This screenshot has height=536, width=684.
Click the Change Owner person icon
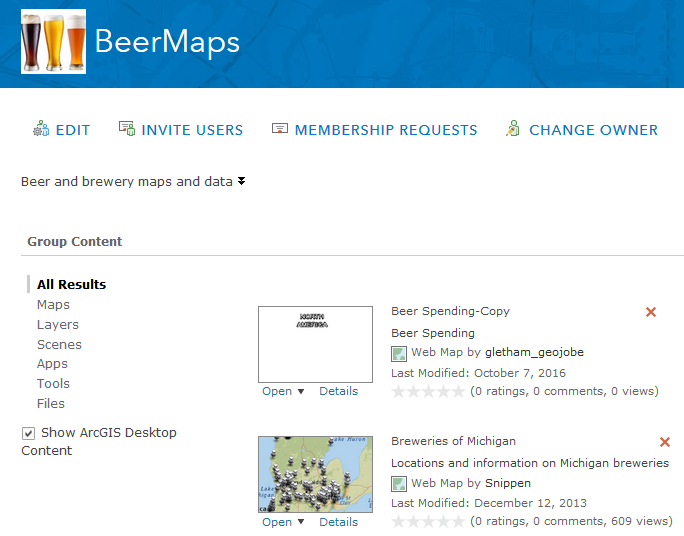[513, 129]
